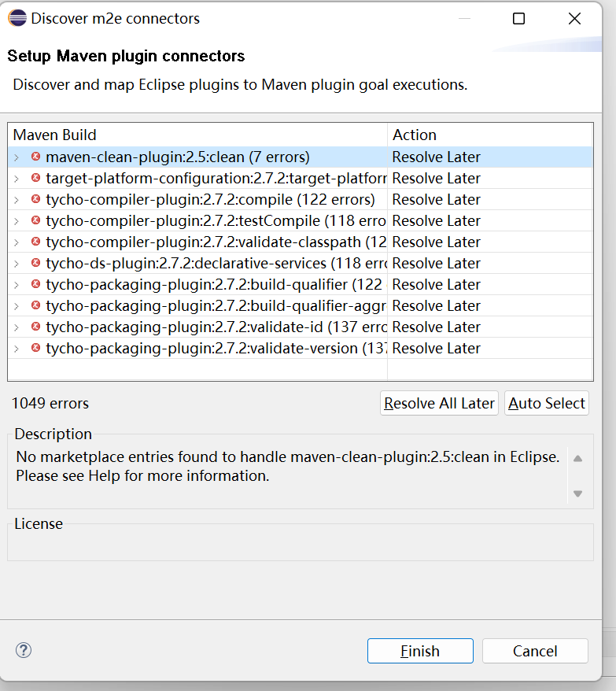This screenshot has height=691, width=616.
Task: Click the Eclipse logo in the title bar
Action: click(17, 17)
